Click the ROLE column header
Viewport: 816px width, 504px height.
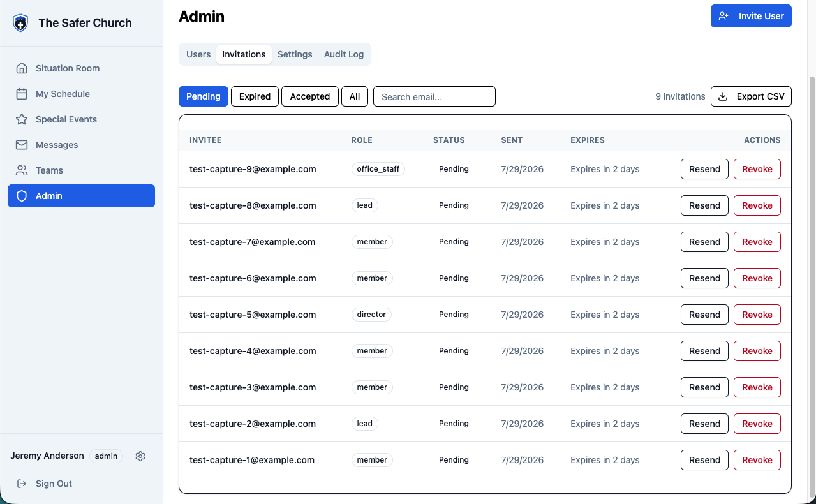362,140
